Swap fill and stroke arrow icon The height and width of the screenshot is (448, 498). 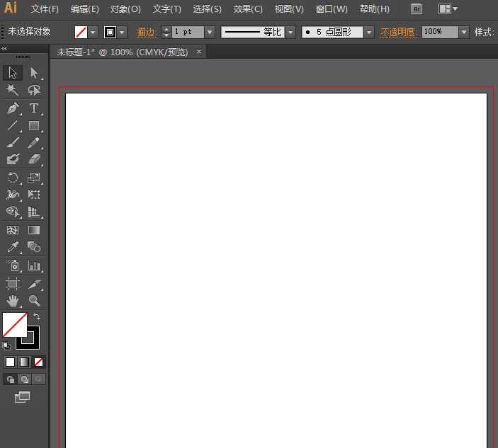[x=37, y=316]
